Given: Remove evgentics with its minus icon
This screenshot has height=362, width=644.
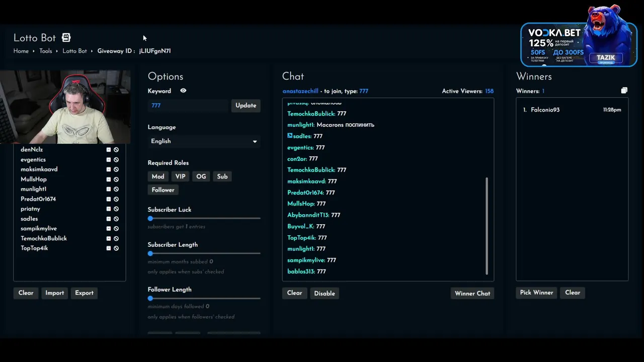Looking at the screenshot, I should click(108, 160).
